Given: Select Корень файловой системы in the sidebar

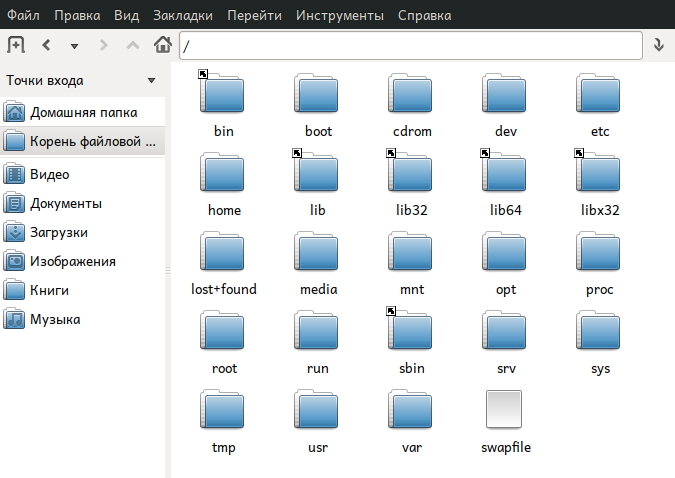Looking at the screenshot, I should pyautogui.click(x=83, y=141).
